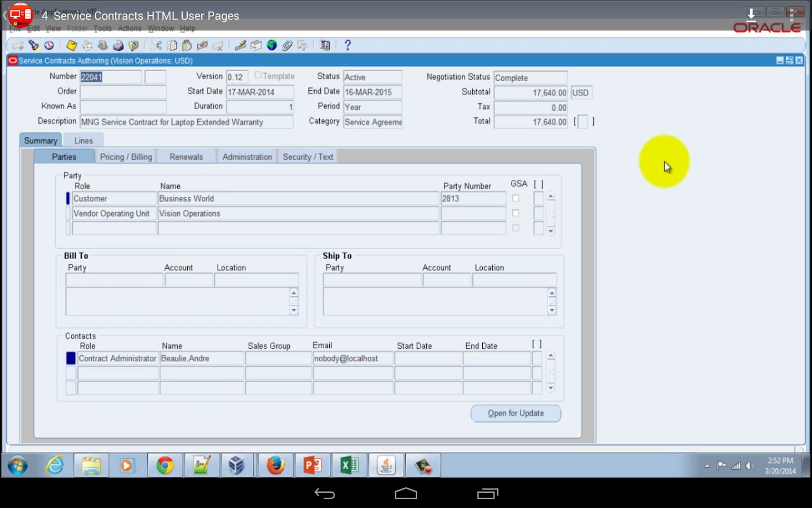Click the contract Number field 22041

click(x=111, y=77)
